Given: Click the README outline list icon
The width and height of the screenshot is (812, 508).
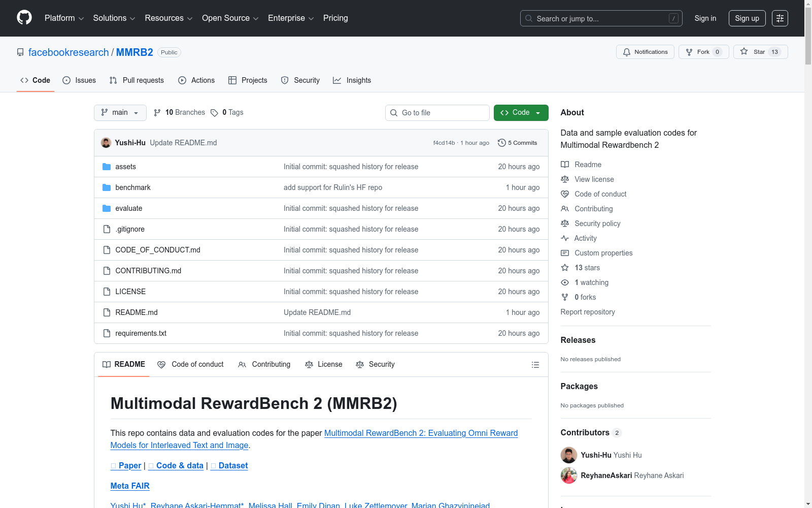Looking at the screenshot, I should [x=535, y=365].
